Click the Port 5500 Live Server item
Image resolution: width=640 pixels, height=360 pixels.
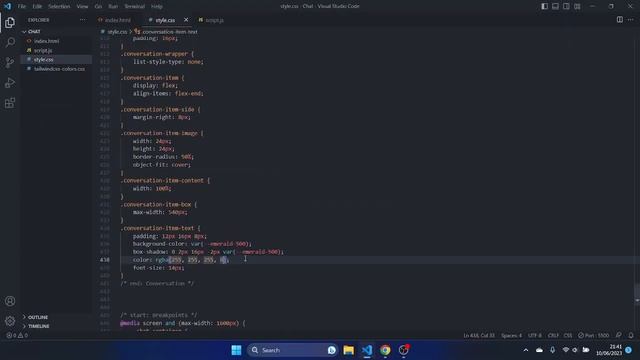[593, 336]
